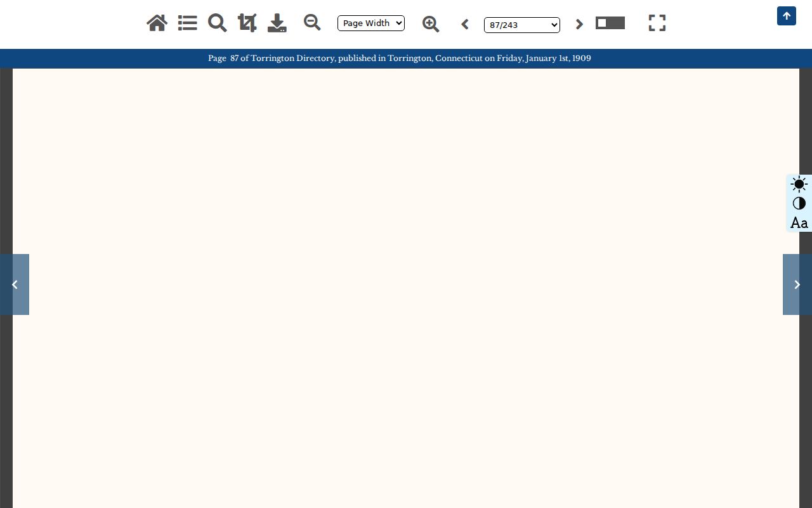Open the search magnifier tool
The height and width of the screenshot is (508, 812).
[x=217, y=23]
